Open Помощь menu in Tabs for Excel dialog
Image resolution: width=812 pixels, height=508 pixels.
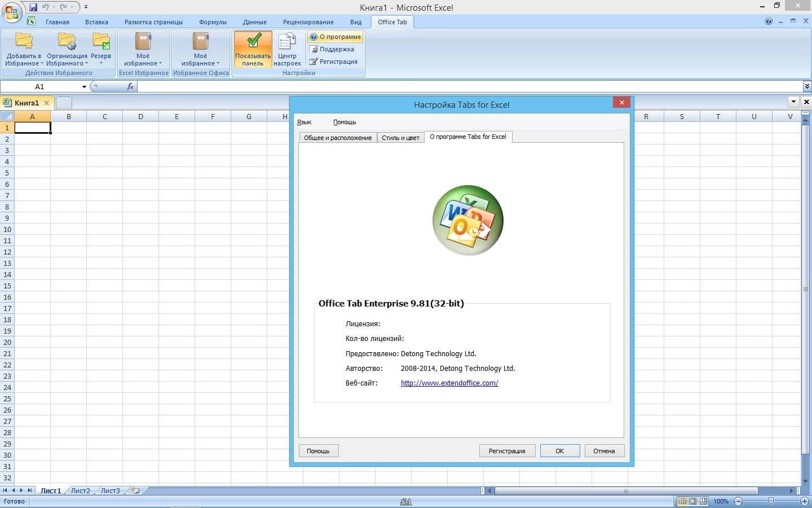345,122
